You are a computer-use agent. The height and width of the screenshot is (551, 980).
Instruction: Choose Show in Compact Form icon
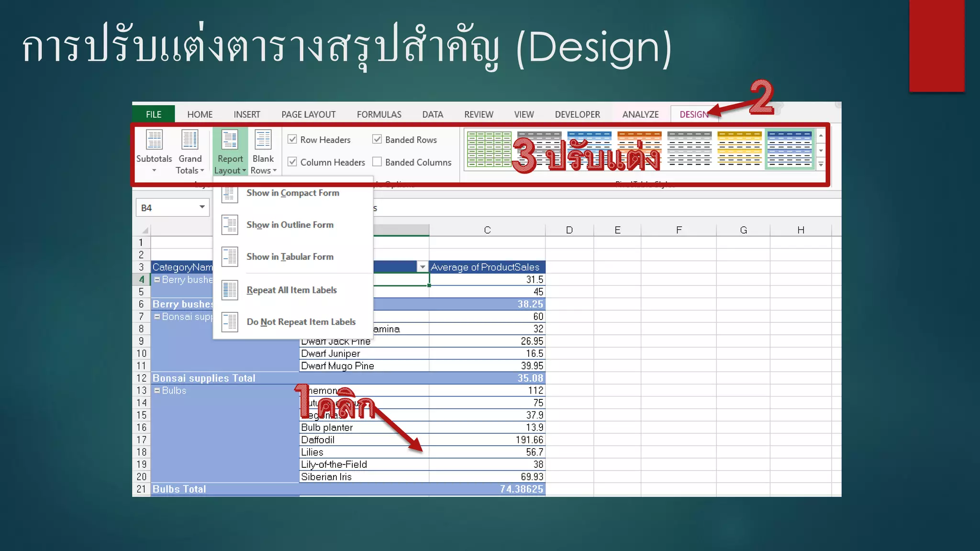[x=230, y=193]
